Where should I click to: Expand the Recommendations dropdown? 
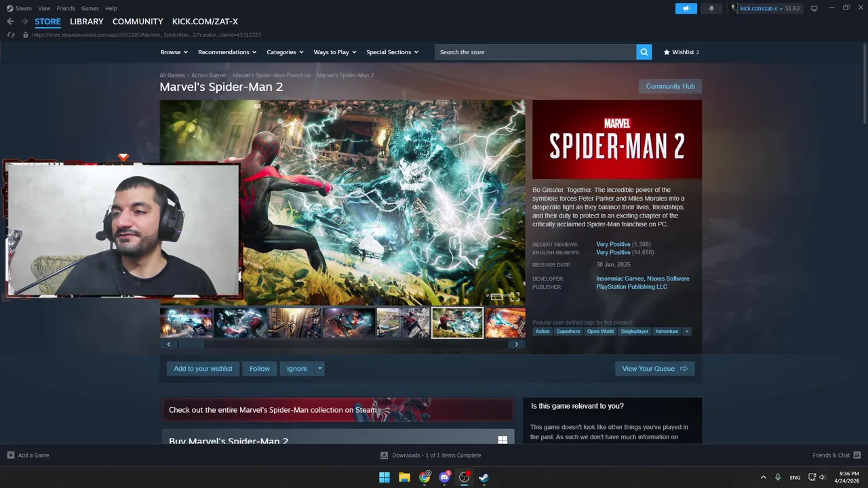pos(227,52)
